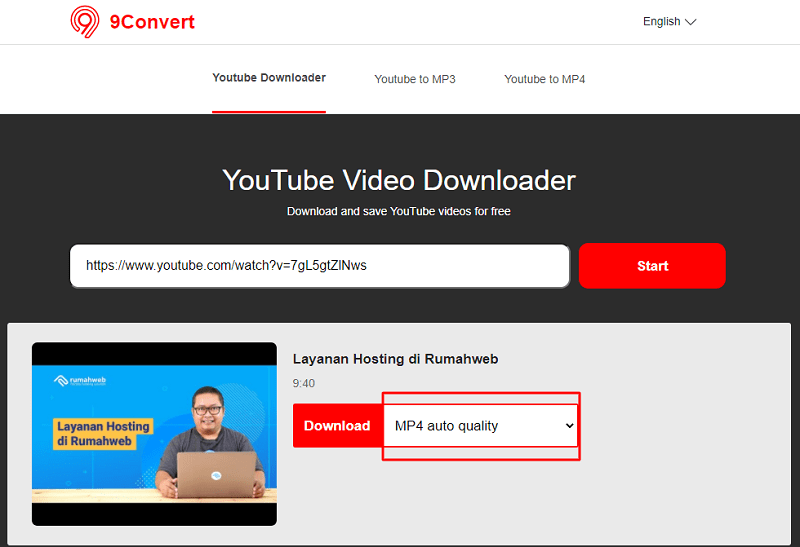The width and height of the screenshot is (800, 547).
Task: Click the red Download button
Action: [337, 426]
